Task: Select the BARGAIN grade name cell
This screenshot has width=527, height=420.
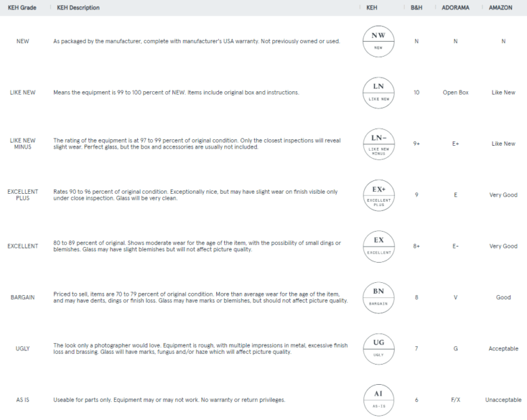Action: [22, 297]
